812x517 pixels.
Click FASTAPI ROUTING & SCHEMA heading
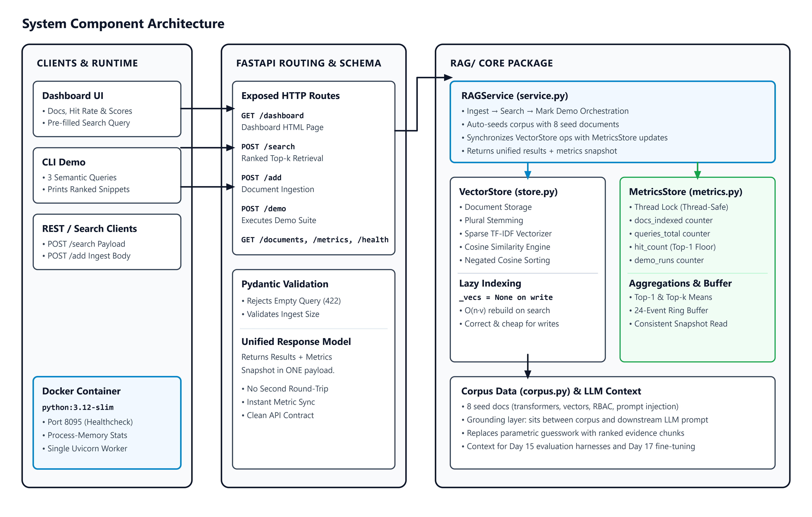click(309, 63)
